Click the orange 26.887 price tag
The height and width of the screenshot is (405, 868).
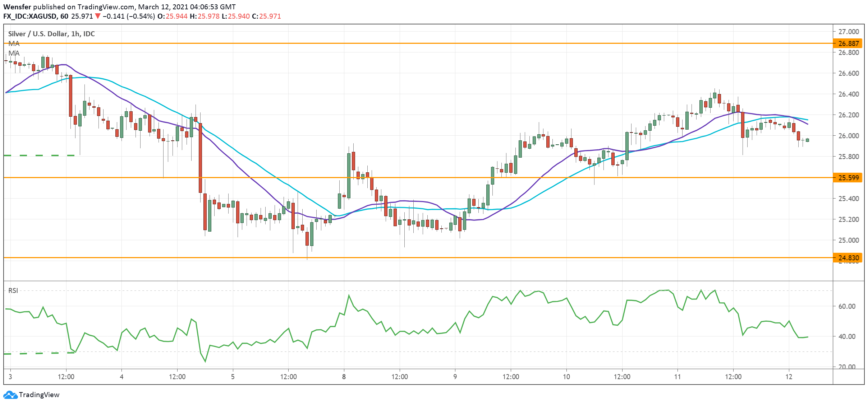[848, 43]
